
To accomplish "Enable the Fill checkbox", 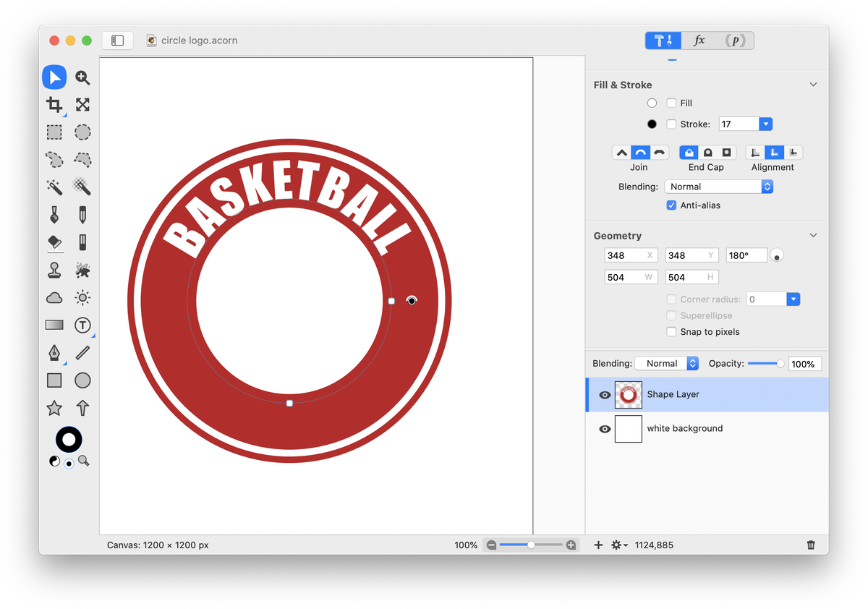I will point(671,103).
